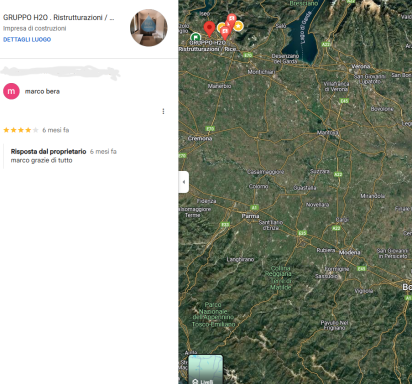Open marco bera's pink avatar
The width and height of the screenshot is (412, 384).
pos(11,91)
